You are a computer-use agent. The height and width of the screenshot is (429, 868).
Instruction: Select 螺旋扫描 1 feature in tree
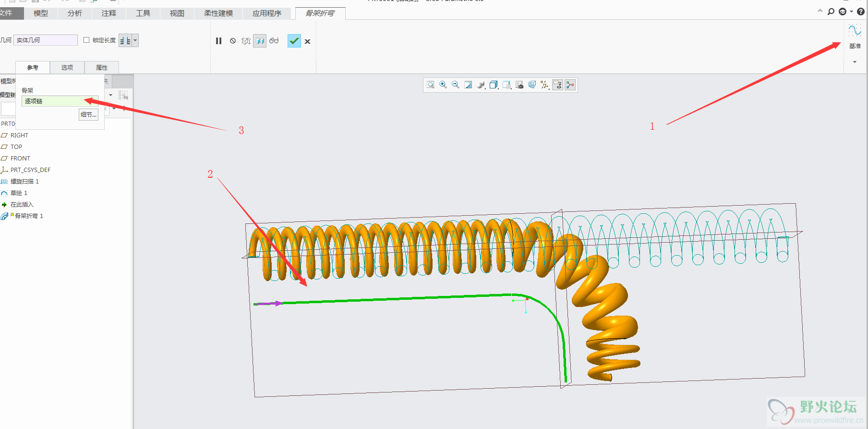tap(24, 182)
